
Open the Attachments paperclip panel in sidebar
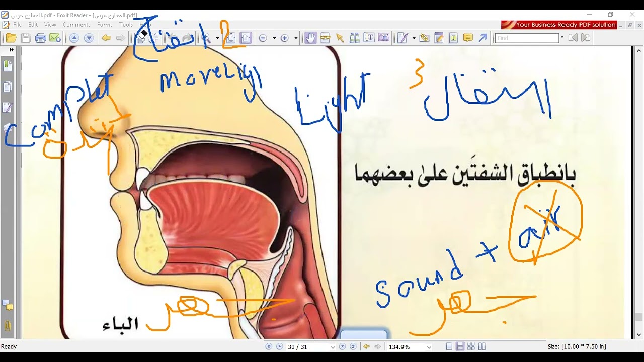coord(8,326)
